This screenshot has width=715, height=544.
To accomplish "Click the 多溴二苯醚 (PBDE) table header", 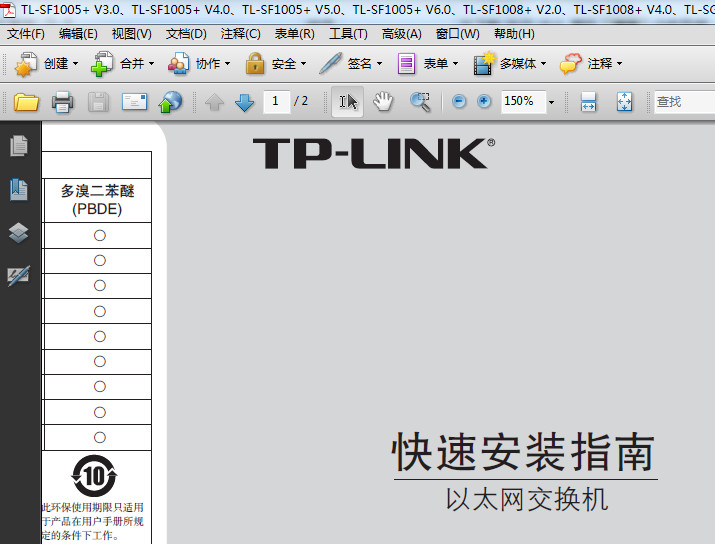I will (x=97, y=200).
